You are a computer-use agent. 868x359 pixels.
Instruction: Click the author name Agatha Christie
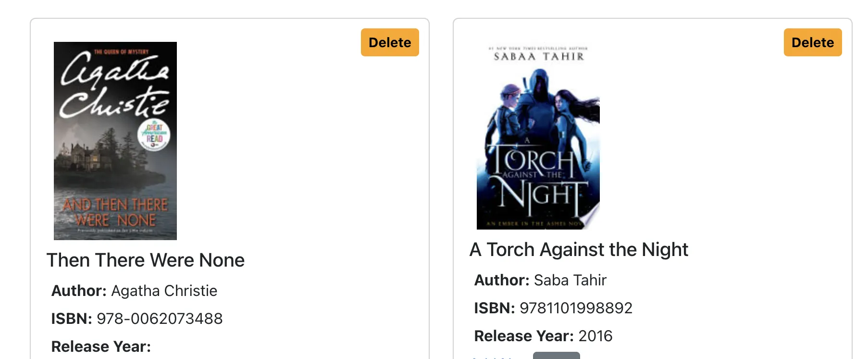coord(164,291)
